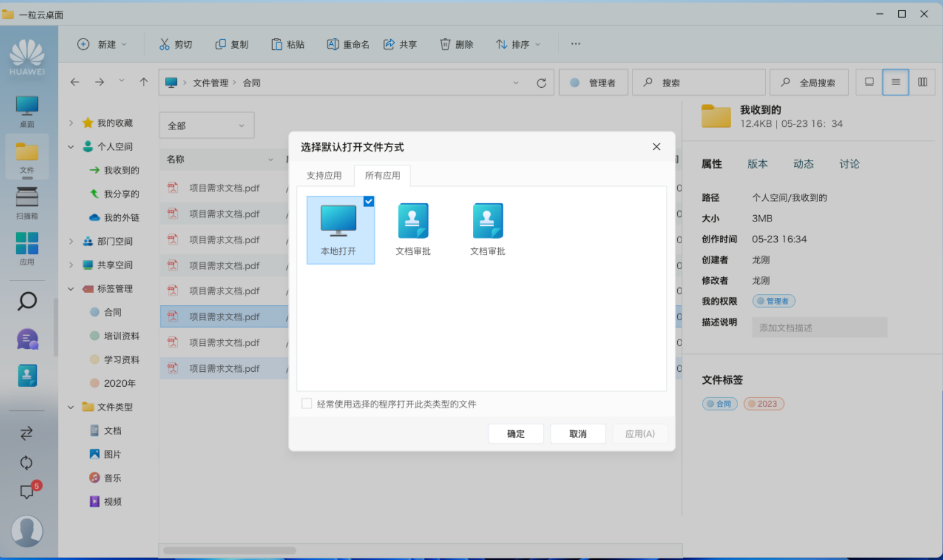Open the 排序 sort dropdown
The width and height of the screenshot is (943, 560).
click(x=518, y=44)
